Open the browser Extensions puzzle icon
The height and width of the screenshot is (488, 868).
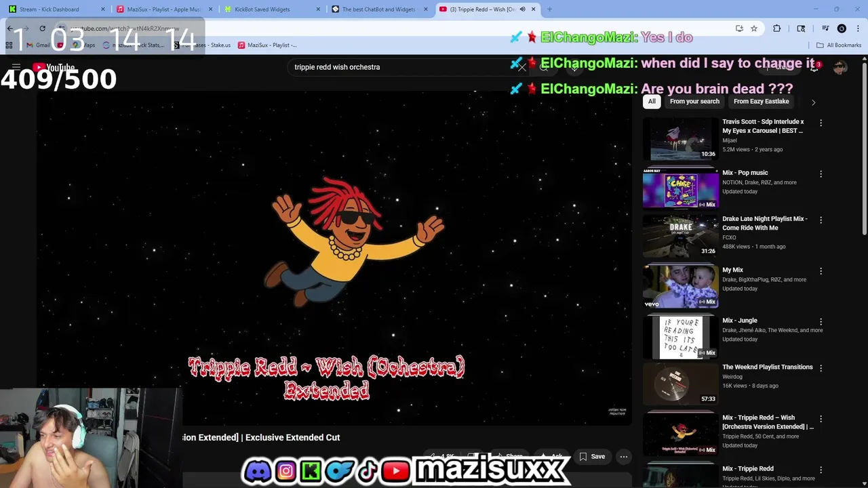[777, 28]
